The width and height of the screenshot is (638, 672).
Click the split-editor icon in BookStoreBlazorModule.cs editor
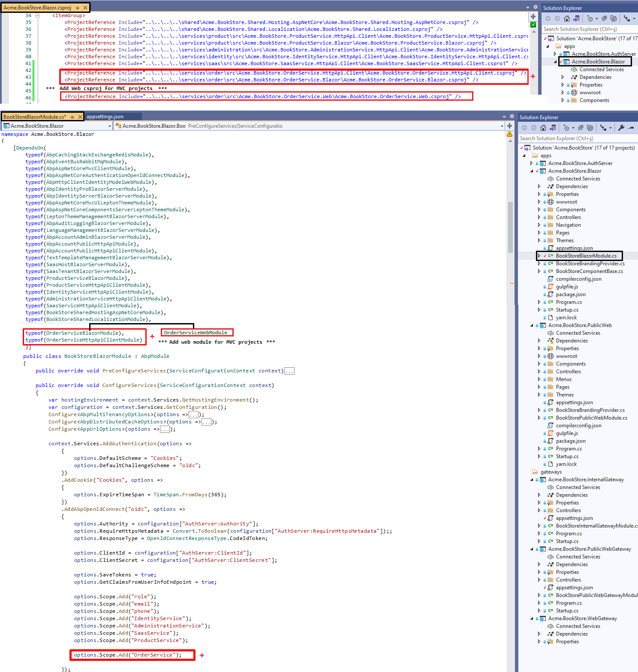click(x=509, y=126)
